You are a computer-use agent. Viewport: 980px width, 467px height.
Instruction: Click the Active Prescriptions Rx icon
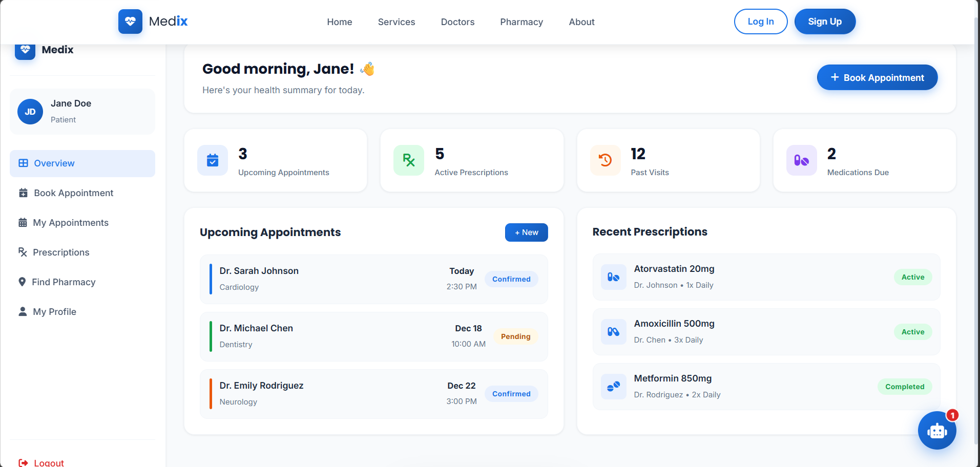coord(408,160)
